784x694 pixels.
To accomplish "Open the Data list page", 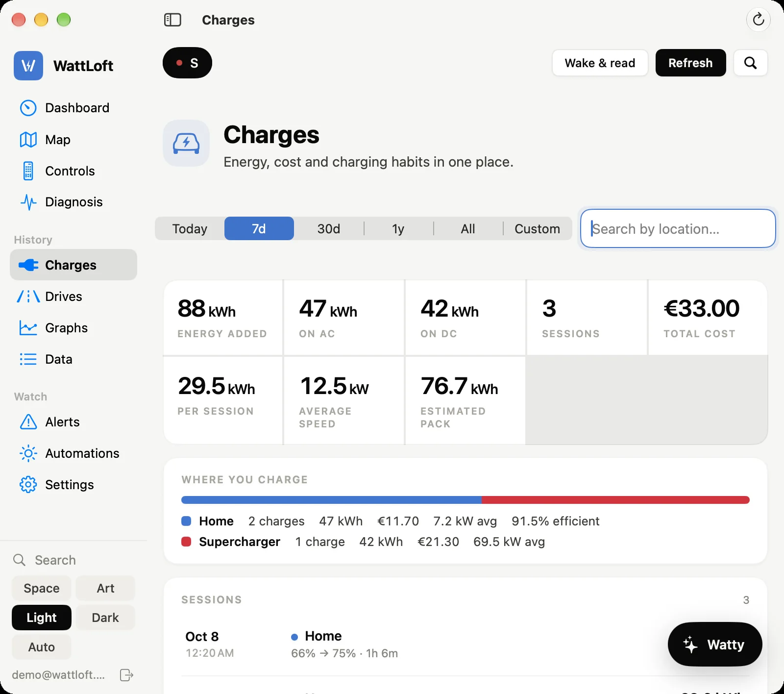I will (73, 359).
